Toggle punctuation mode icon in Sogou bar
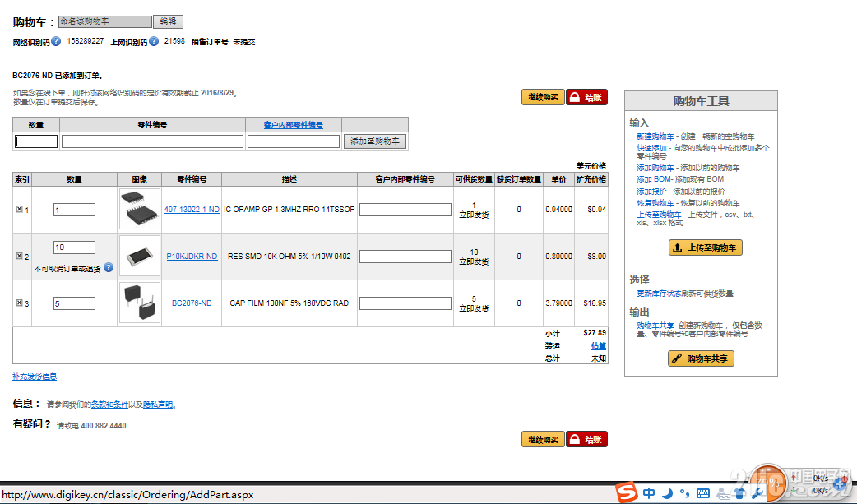This screenshot has height=504, width=857. pos(685,493)
